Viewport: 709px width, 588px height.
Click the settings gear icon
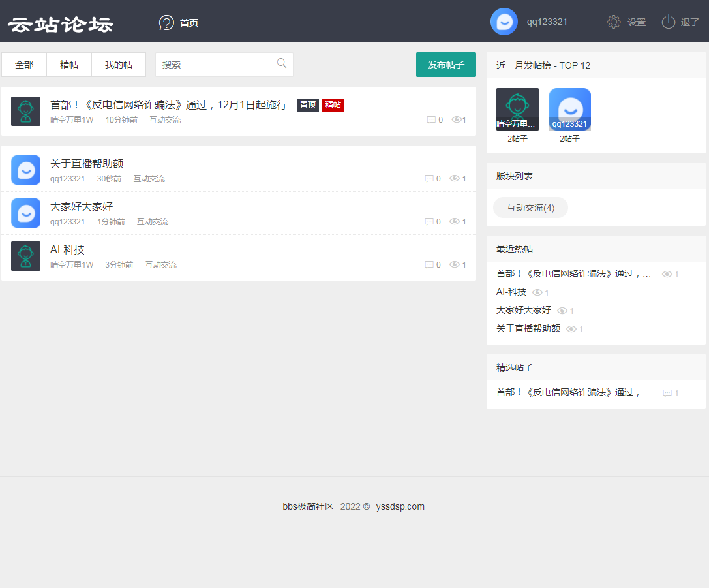point(613,22)
